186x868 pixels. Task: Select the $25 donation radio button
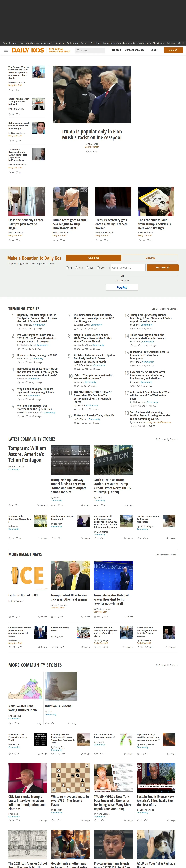click(87, 268)
